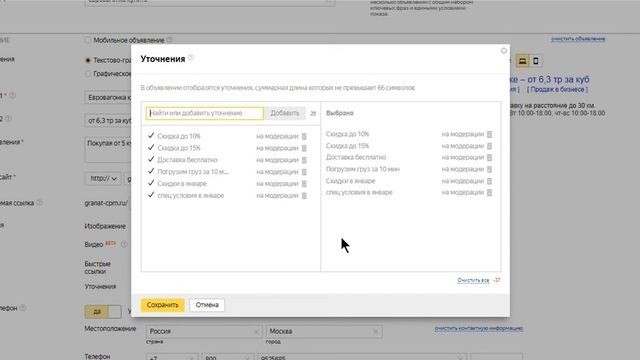Click 'Очистить все' link
Viewport: 640px width, 360px height.
tap(473, 280)
